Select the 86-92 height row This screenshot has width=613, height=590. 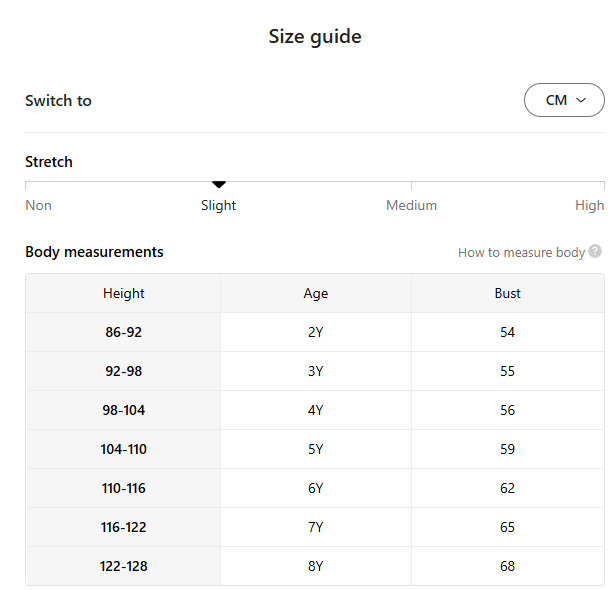[123, 332]
